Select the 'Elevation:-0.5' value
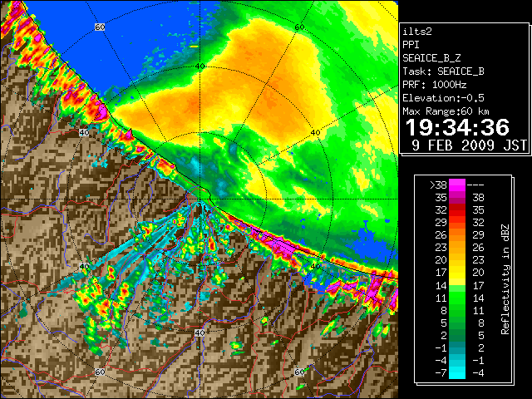This screenshot has height=399, width=532. pyautogui.click(x=443, y=98)
